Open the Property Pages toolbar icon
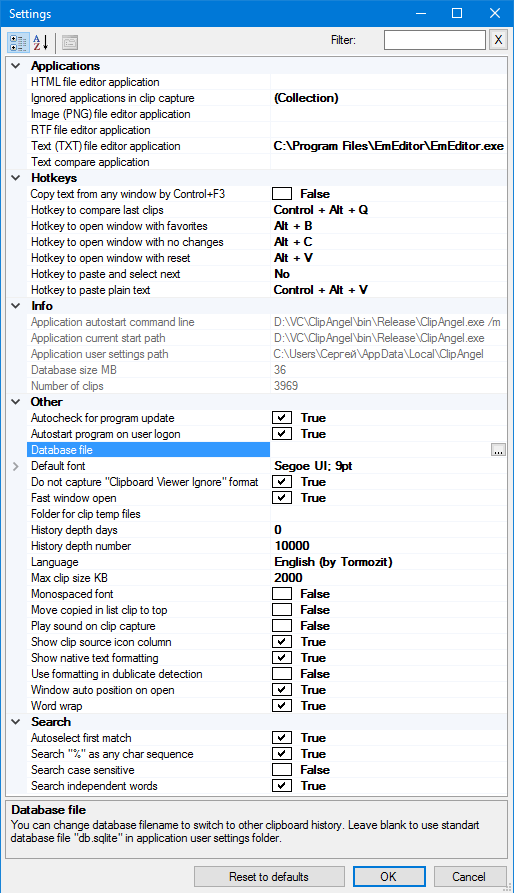The width and height of the screenshot is (514, 893). 70,42
